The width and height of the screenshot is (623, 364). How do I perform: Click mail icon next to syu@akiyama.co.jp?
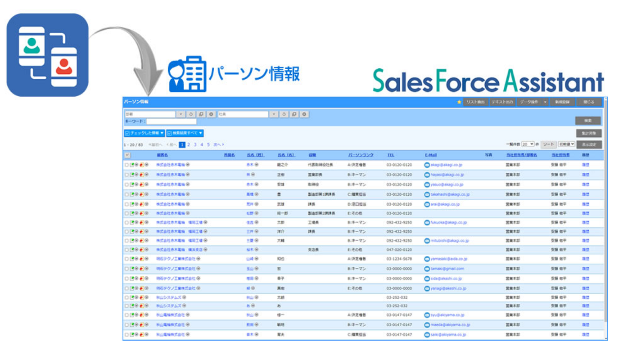[x=427, y=315]
